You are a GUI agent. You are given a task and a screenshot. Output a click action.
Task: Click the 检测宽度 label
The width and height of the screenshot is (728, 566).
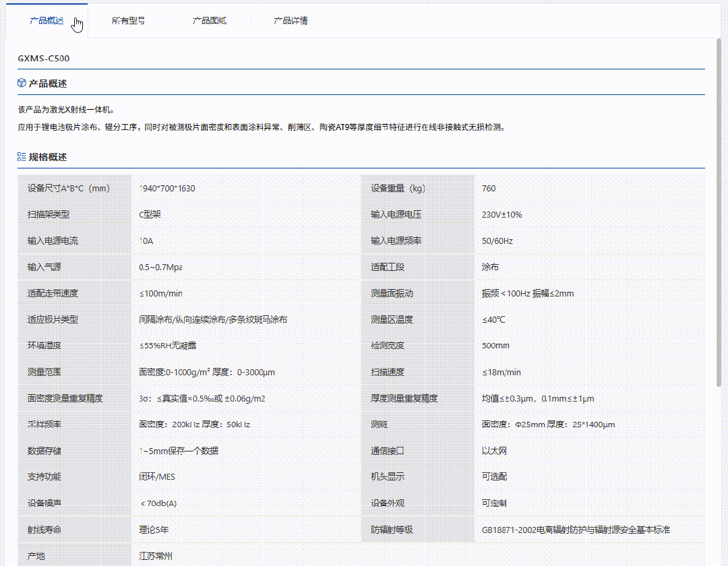click(x=388, y=346)
